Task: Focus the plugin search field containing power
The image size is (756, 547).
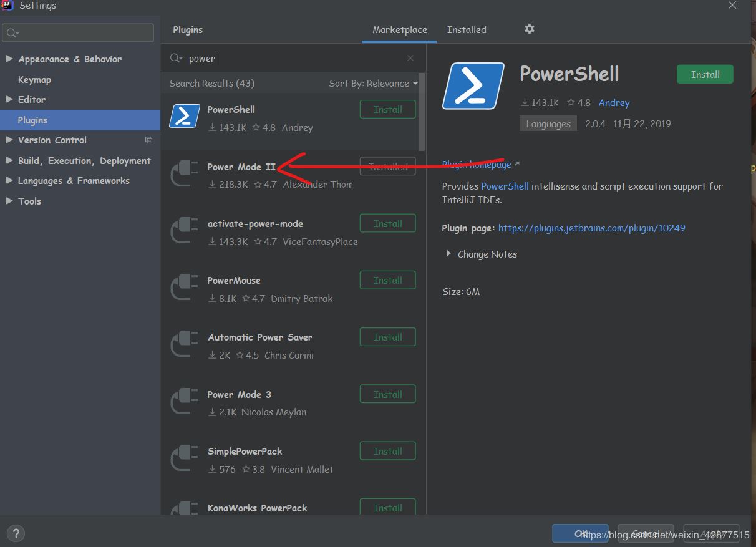Action: (293, 58)
